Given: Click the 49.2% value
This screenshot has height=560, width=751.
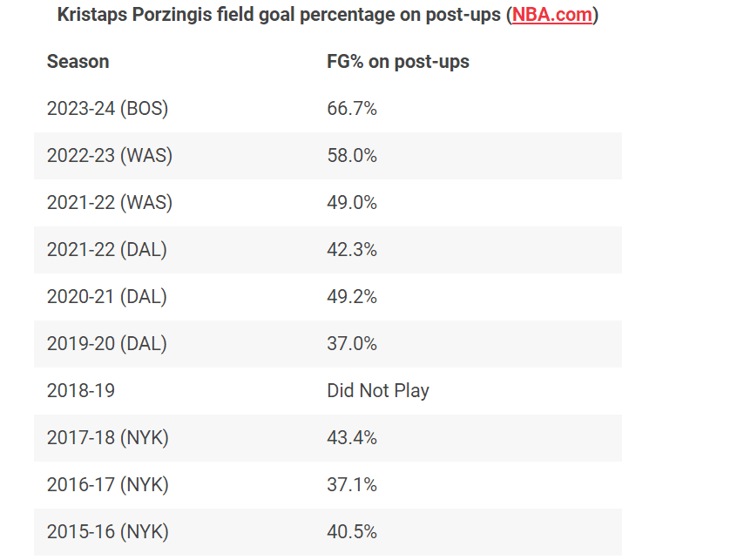Looking at the screenshot, I should [x=352, y=297].
